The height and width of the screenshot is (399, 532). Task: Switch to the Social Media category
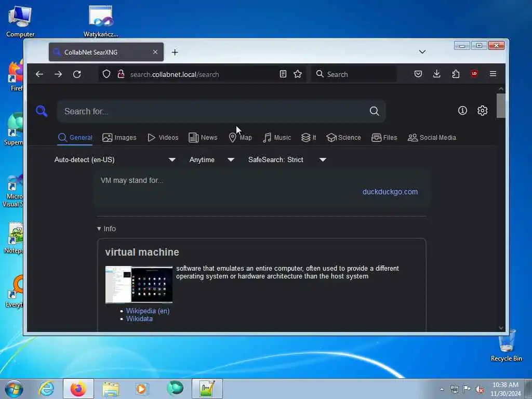[432, 137]
